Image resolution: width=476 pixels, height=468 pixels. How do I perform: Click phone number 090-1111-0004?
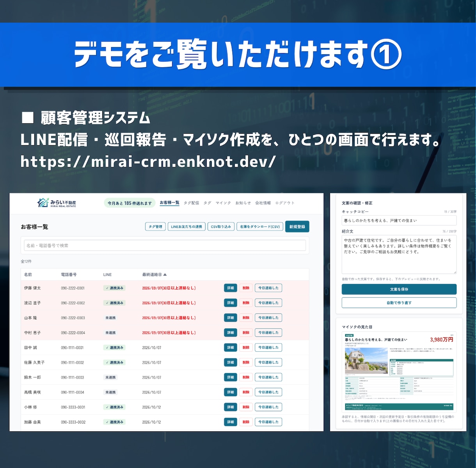pyautogui.click(x=73, y=392)
